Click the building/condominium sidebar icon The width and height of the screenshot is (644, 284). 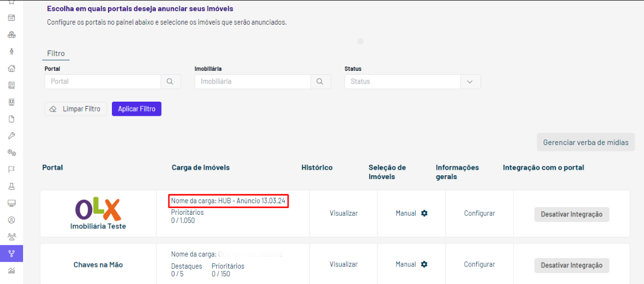tap(12, 102)
